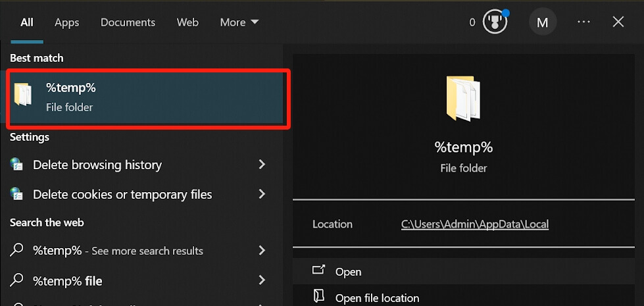Close the search panel
Screen dimensions: 644x306
618,22
